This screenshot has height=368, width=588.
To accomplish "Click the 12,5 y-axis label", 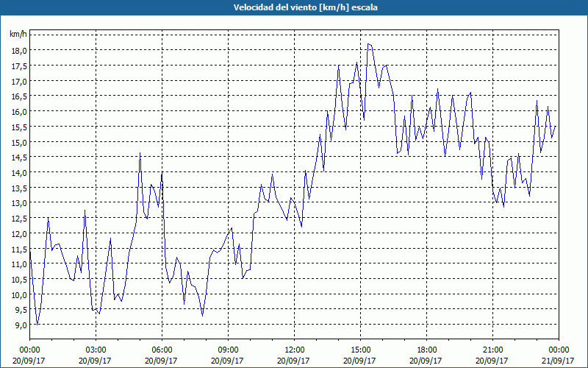I will click(18, 219).
